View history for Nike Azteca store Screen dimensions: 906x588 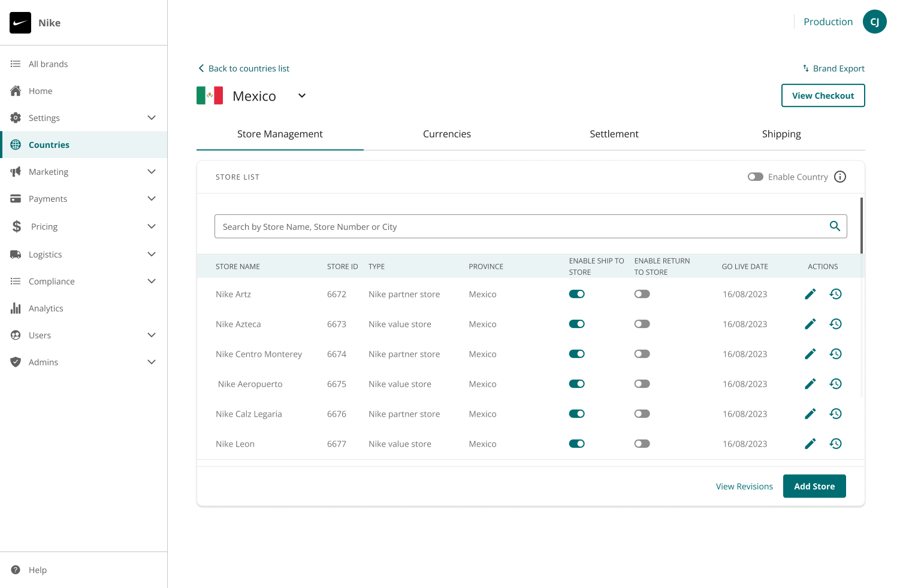coord(836,324)
